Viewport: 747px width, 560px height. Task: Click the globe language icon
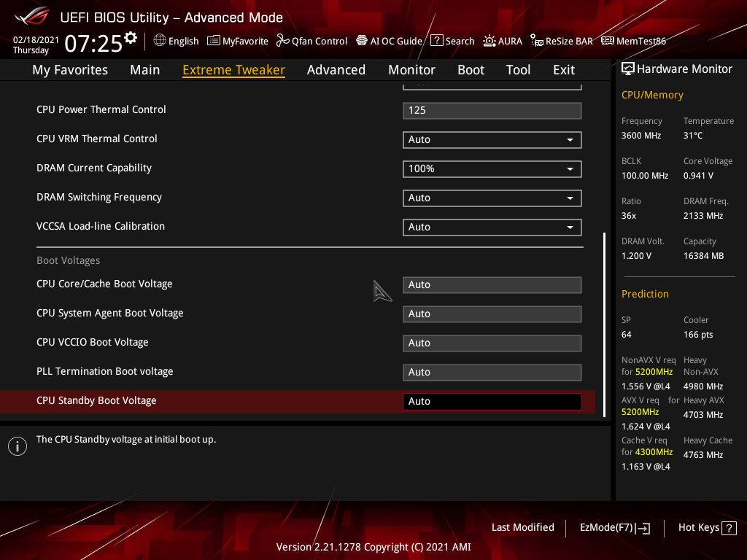tap(160, 41)
